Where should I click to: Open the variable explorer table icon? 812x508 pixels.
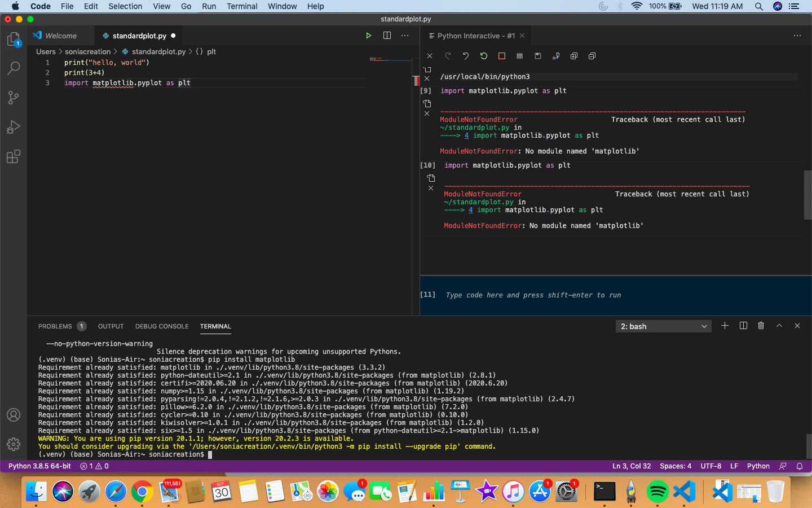[x=519, y=56]
